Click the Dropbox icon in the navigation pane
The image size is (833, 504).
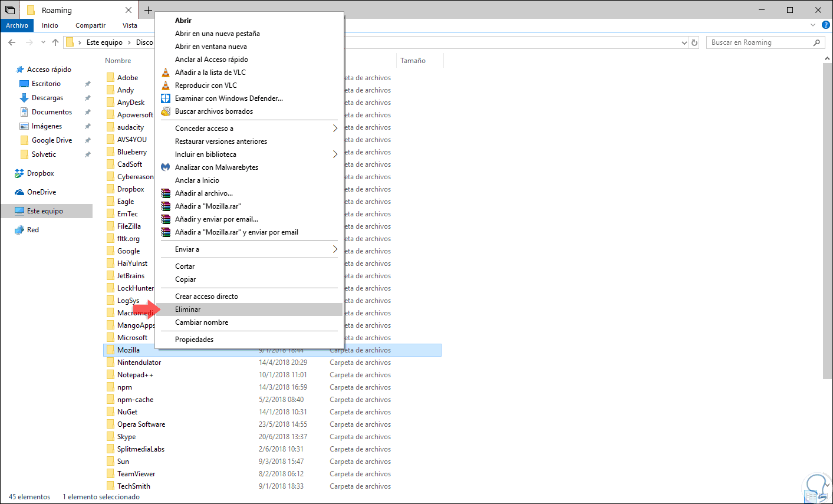[19, 173]
